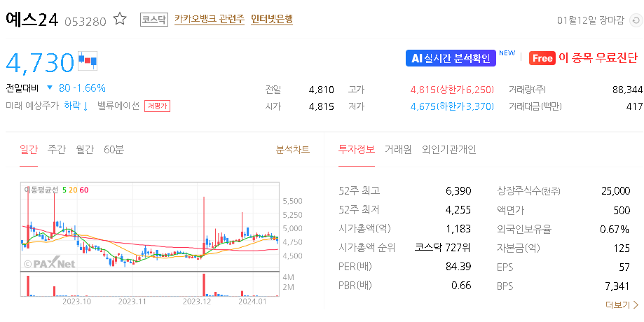The height and width of the screenshot is (322, 644).
Task: Click the refresh icon next to 01월12일 장마감
Action: tap(636, 20)
